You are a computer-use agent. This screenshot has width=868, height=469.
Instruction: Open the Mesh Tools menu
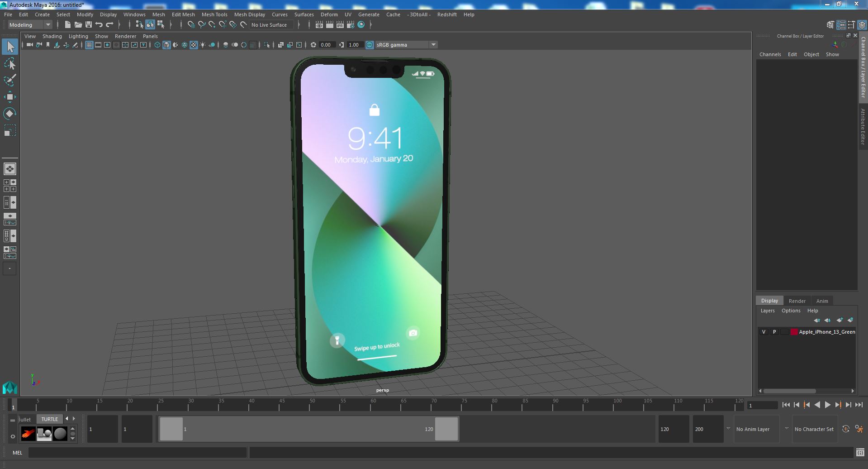click(x=214, y=14)
